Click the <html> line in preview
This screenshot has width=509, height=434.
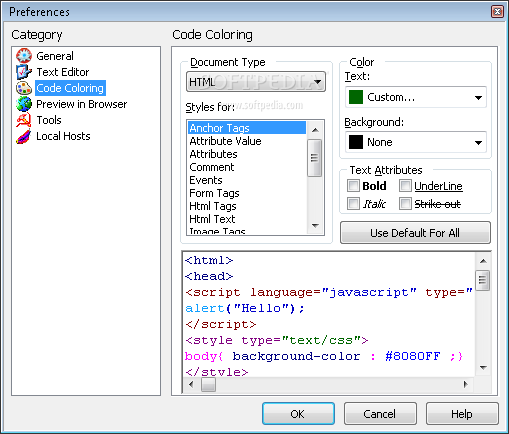(x=209, y=260)
